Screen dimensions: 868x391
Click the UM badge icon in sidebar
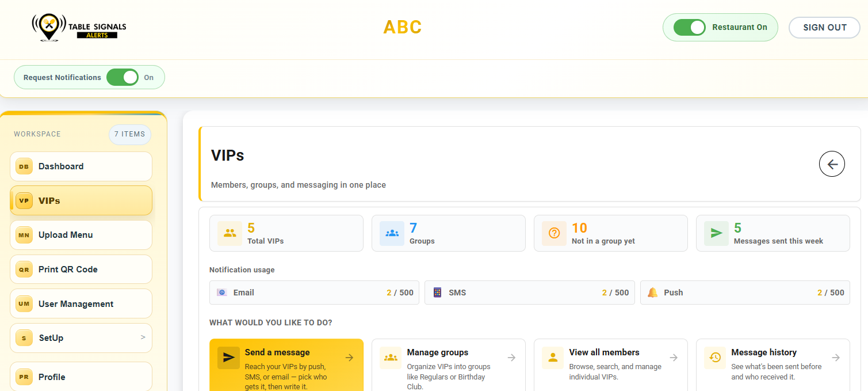click(x=24, y=303)
